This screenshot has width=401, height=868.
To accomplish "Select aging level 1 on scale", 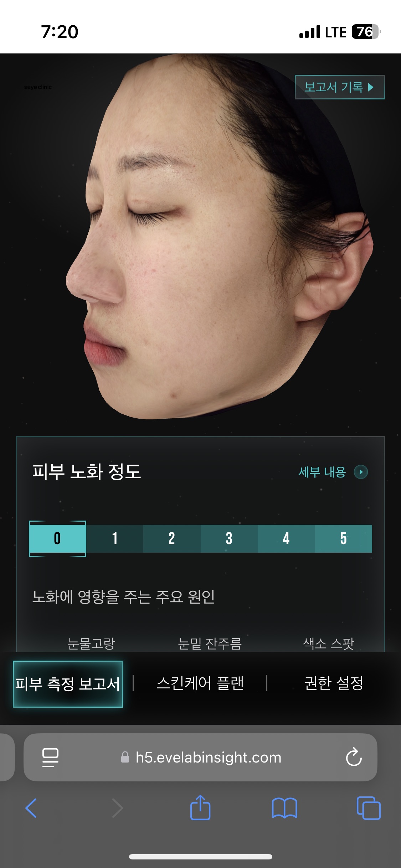I will pos(115,539).
